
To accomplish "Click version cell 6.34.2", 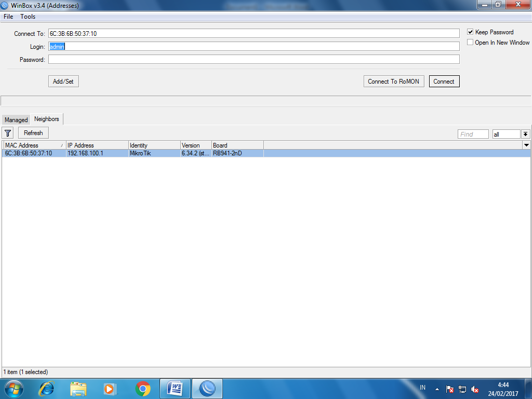I will pos(196,153).
